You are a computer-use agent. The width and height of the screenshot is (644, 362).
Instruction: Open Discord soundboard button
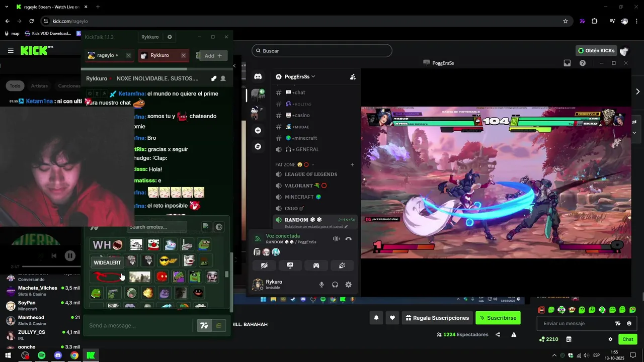(x=342, y=265)
